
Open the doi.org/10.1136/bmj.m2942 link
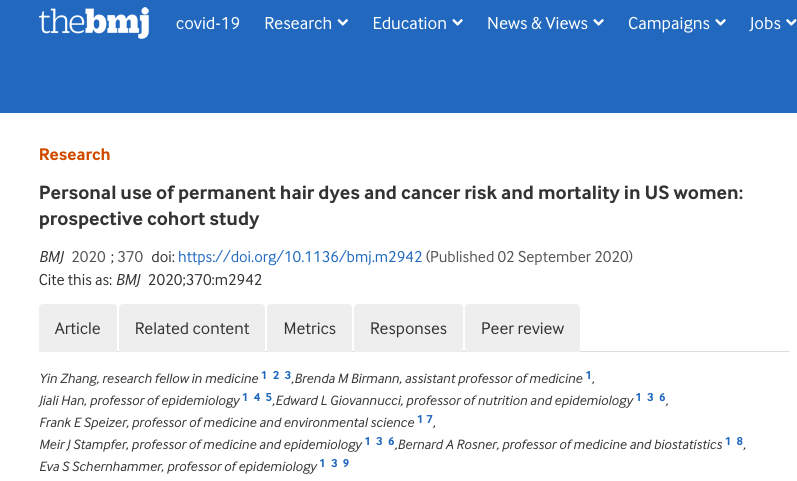300,257
